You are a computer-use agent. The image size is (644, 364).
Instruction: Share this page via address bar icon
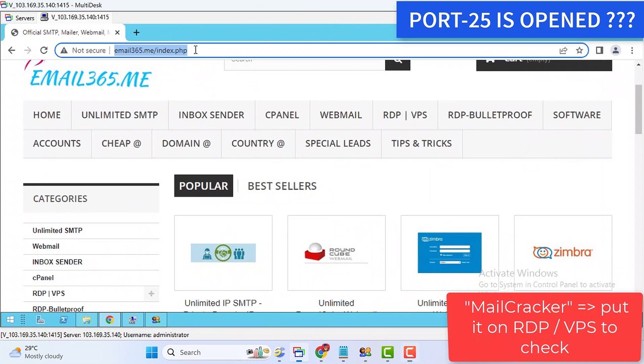click(x=563, y=50)
